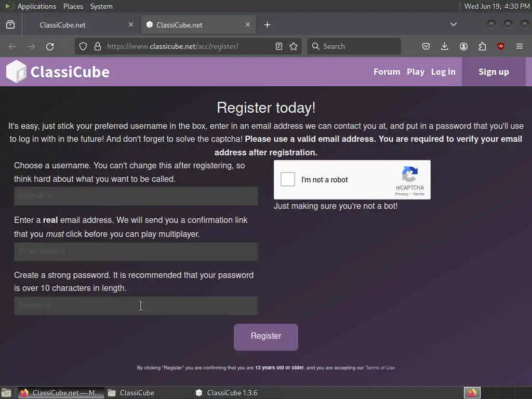The width and height of the screenshot is (532, 399).
Task: Focus the Email Address input field
Action: (x=136, y=251)
